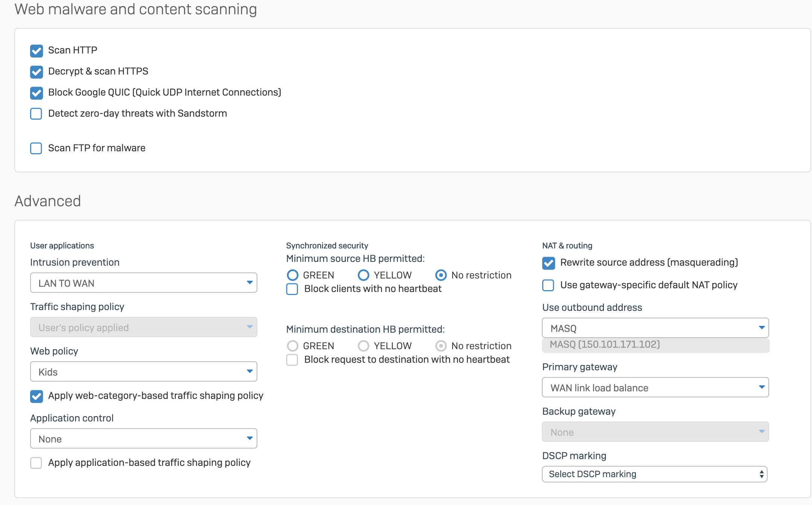Choose No restriction for source HB
This screenshot has width=812, height=505.
[441, 275]
